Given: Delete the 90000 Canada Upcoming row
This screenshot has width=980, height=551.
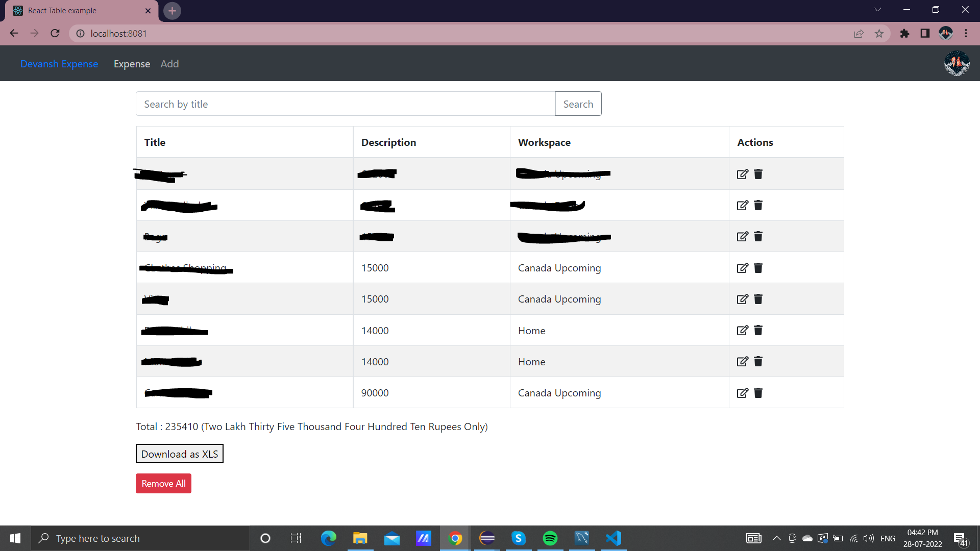Looking at the screenshot, I should pyautogui.click(x=758, y=393).
